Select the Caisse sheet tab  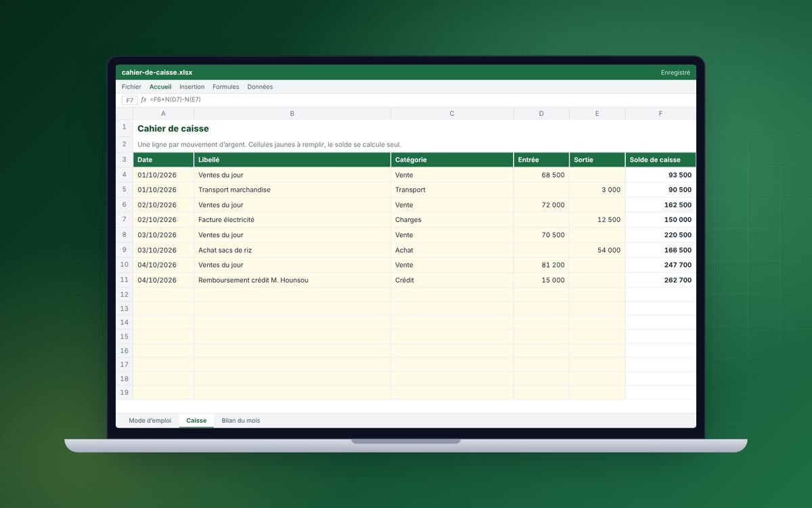196,421
